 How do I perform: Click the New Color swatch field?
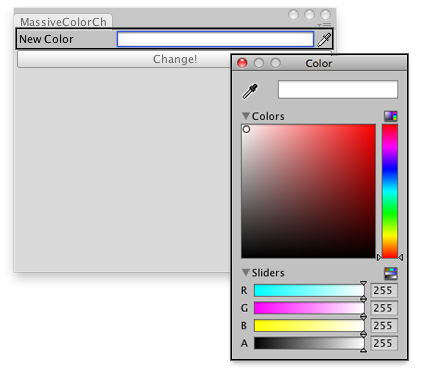coord(215,39)
